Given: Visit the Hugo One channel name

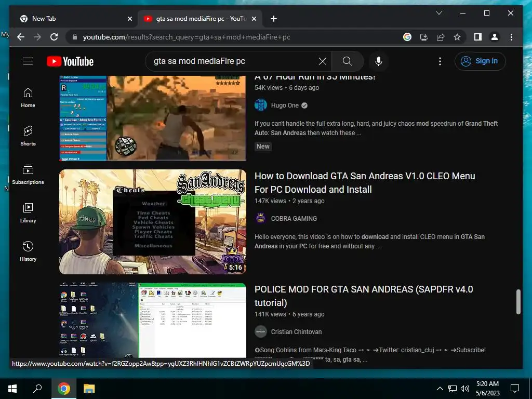Looking at the screenshot, I should (285, 105).
